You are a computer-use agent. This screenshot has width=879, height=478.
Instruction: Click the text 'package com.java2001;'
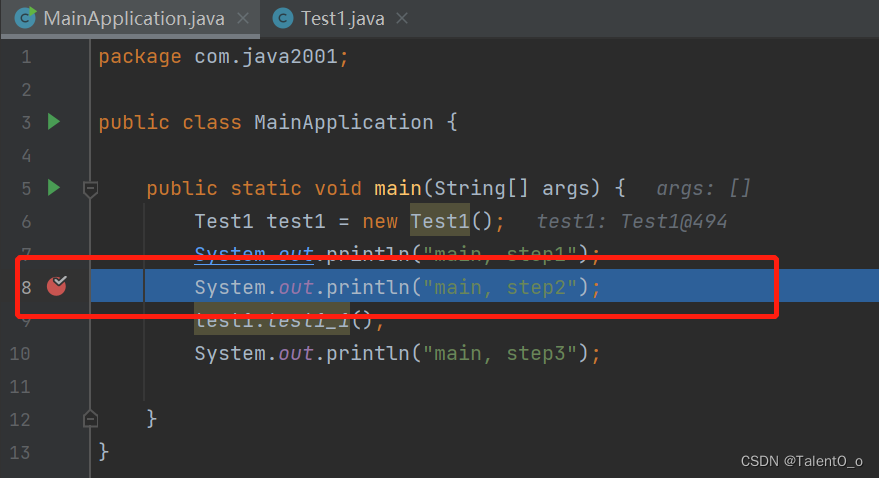point(224,57)
